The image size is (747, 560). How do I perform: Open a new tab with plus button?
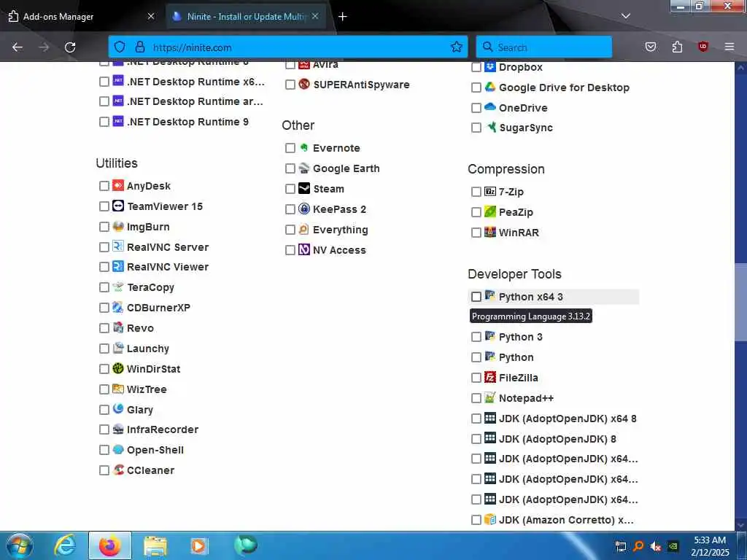coord(343,17)
